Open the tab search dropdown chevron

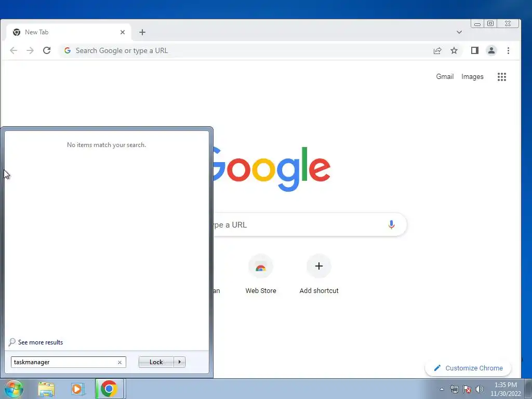pos(459,32)
